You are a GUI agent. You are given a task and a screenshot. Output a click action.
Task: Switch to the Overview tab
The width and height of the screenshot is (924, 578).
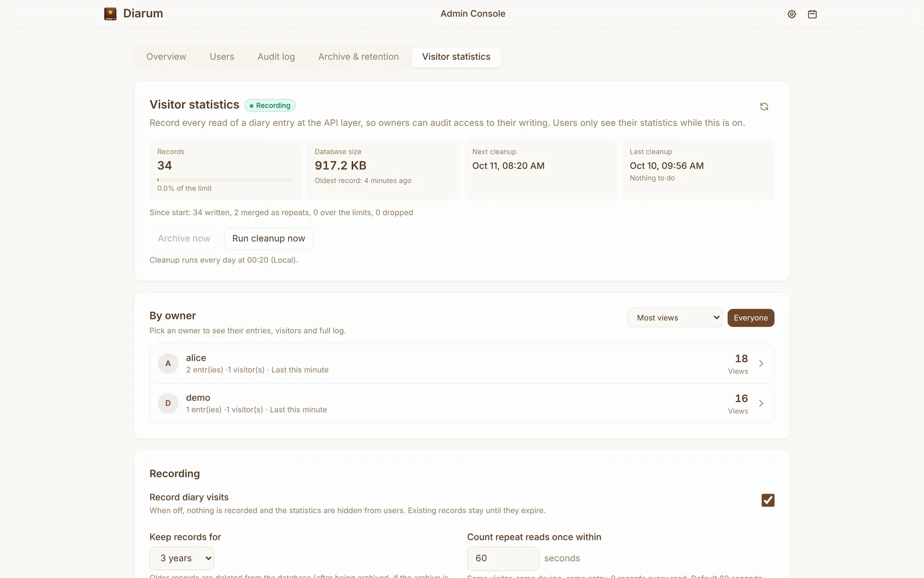[x=166, y=57]
